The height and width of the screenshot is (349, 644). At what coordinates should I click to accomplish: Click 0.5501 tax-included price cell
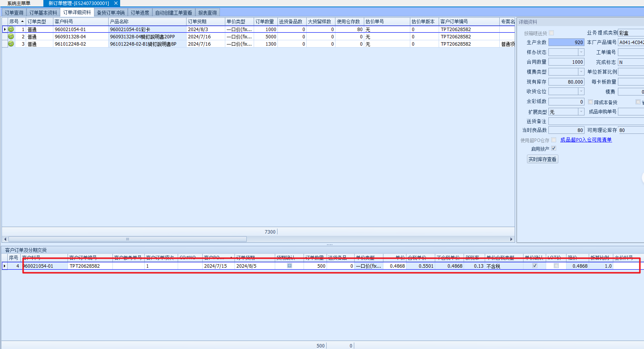point(421,266)
